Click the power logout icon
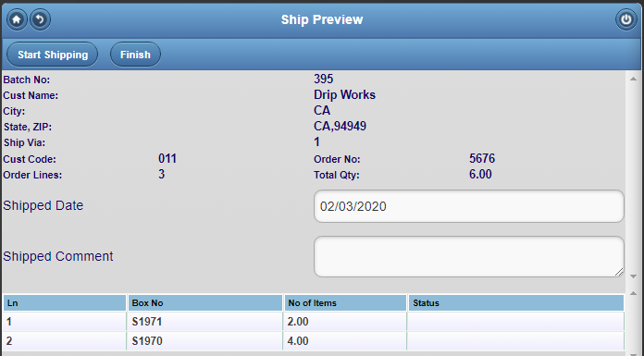 pyautogui.click(x=625, y=19)
